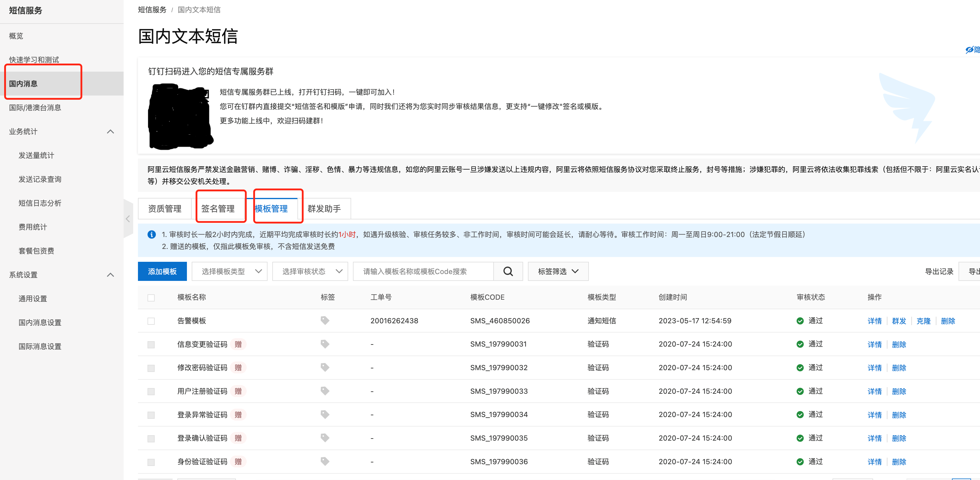Click the blue info icon in audit notice
This screenshot has width=980, height=480.
pyautogui.click(x=152, y=234)
